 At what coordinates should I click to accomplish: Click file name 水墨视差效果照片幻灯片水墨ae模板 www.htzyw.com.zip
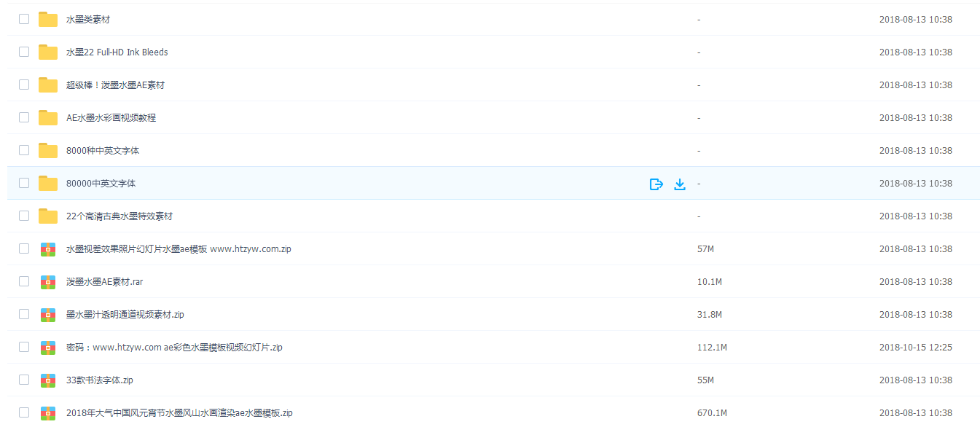click(x=179, y=249)
